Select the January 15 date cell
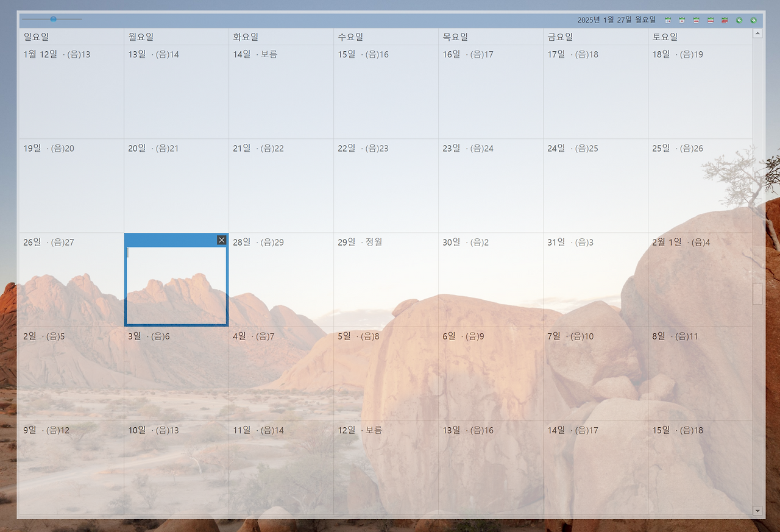The height and width of the screenshot is (532, 780). coord(386,91)
